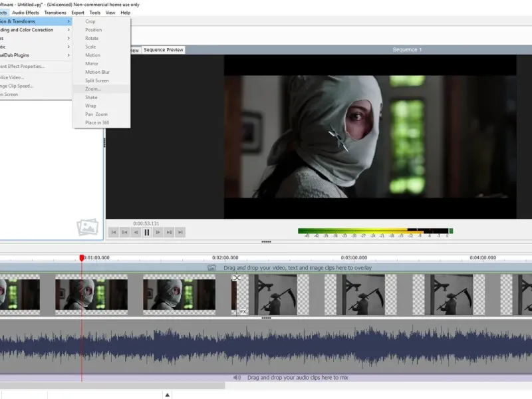Step forward one frame in the preview
Image resolution: width=532 pixels, height=399 pixels.
click(x=158, y=232)
